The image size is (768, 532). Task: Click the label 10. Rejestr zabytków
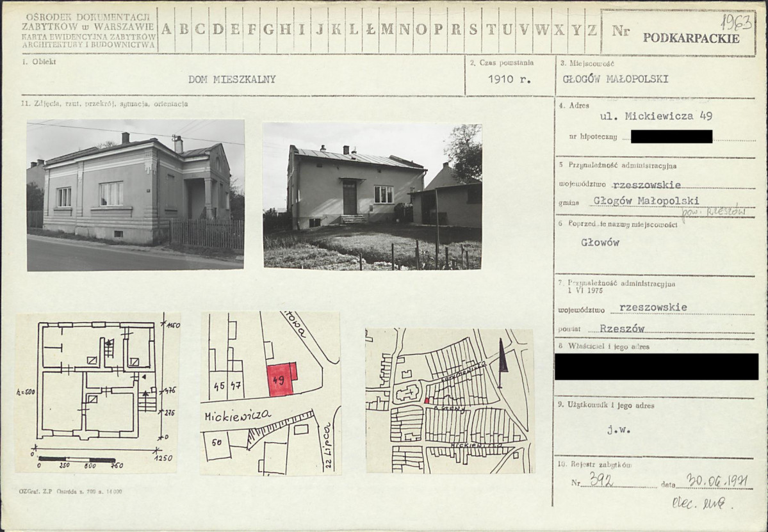pyautogui.click(x=594, y=464)
